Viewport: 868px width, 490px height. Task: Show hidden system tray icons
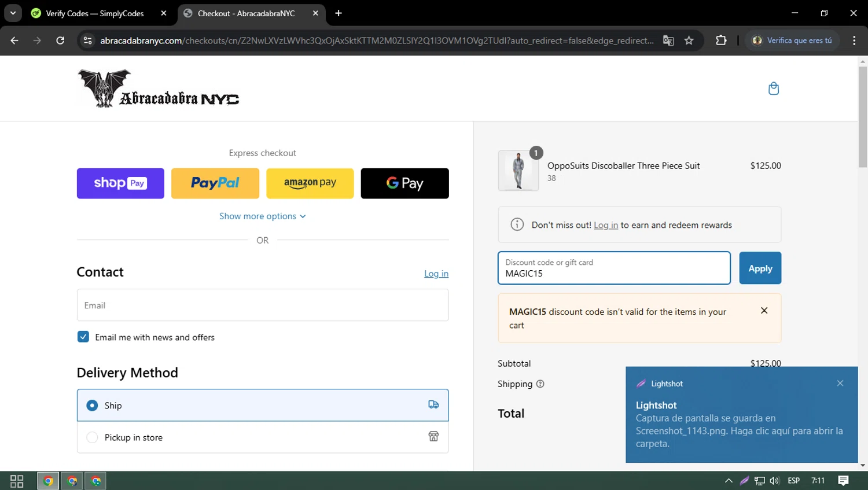(x=729, y=481)
